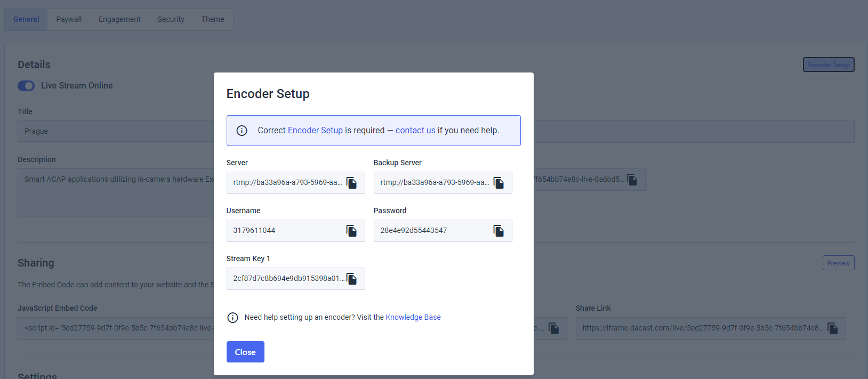Copy the Username value
The image size is (868, 379).
click(351, 231)
